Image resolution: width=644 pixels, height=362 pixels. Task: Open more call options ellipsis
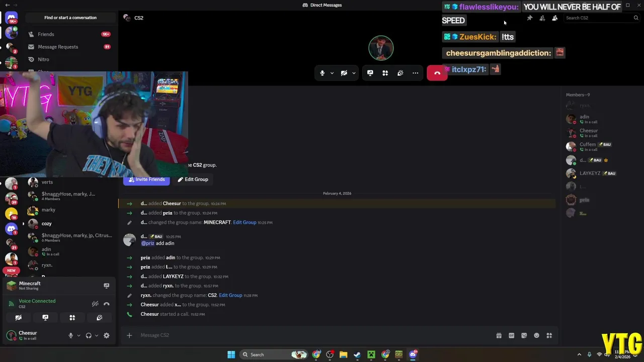pos(416,73)
